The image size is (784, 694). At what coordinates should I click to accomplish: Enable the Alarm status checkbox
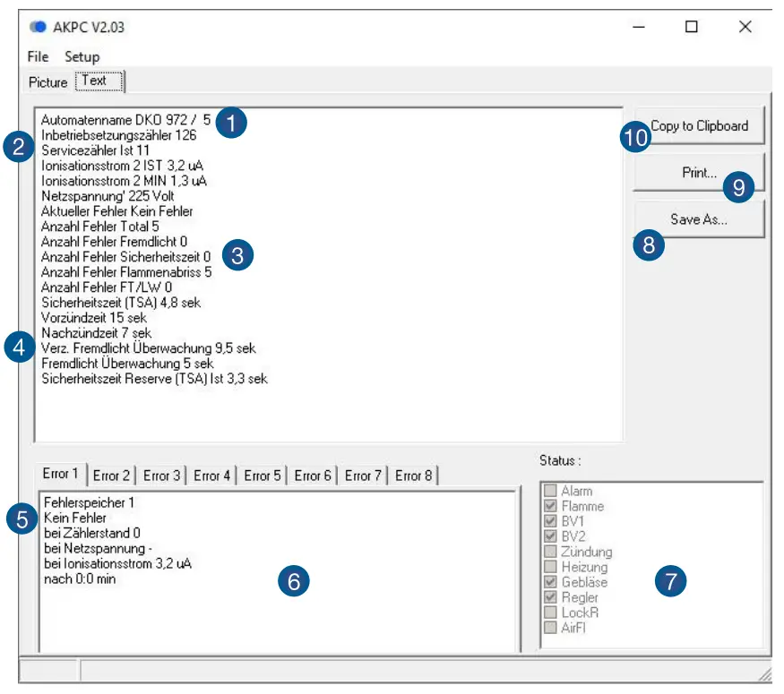[550, 491]
